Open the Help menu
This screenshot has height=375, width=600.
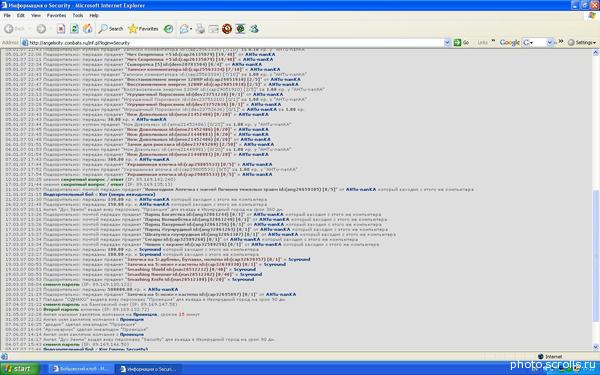click(94, 15)
